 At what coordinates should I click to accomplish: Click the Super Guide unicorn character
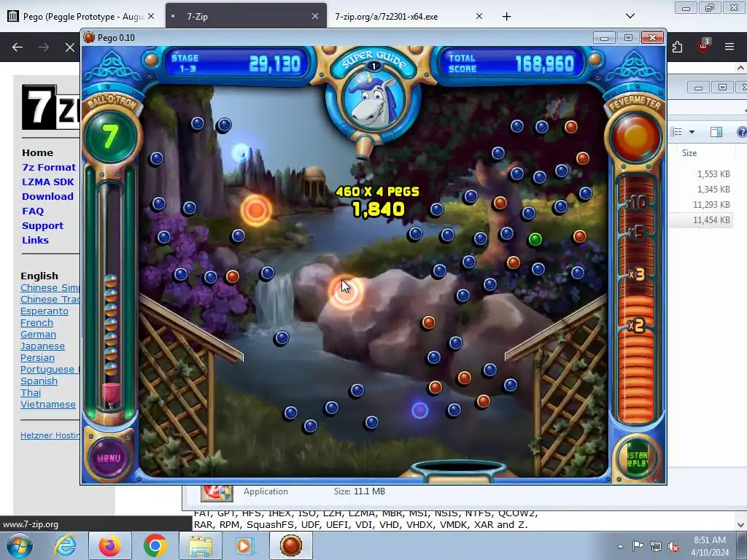coord(373,102)
